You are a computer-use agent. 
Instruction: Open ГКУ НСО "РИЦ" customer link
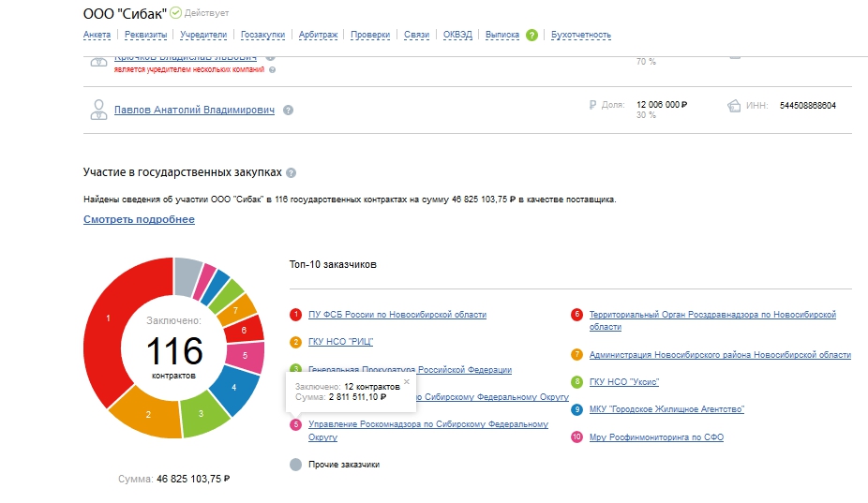click(340, 341)
